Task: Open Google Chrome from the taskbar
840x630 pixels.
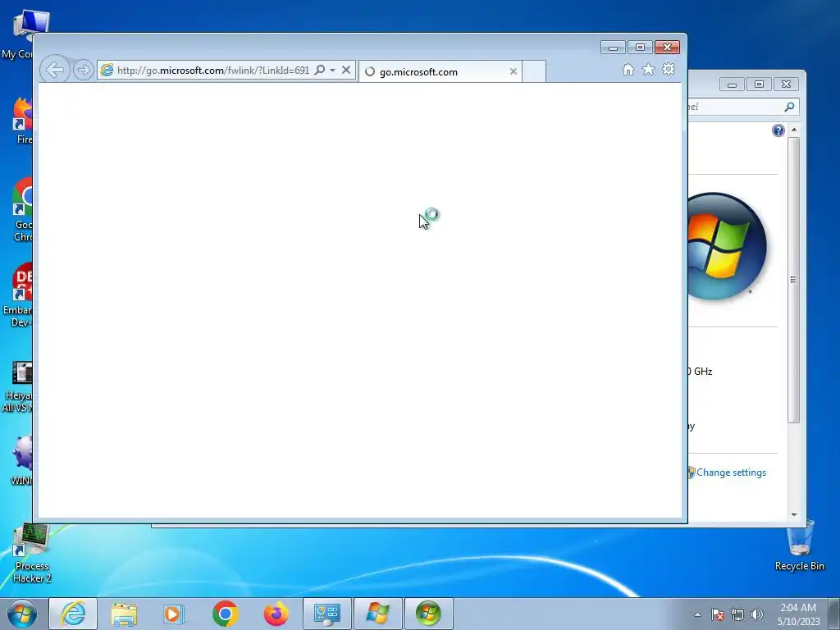Action: [225, 614]
